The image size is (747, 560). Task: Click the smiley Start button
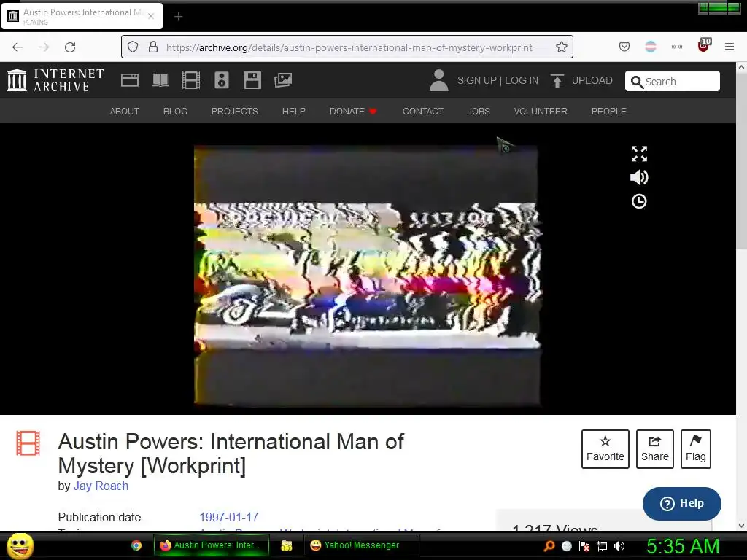pyautogui.click(x=20, y=545)
